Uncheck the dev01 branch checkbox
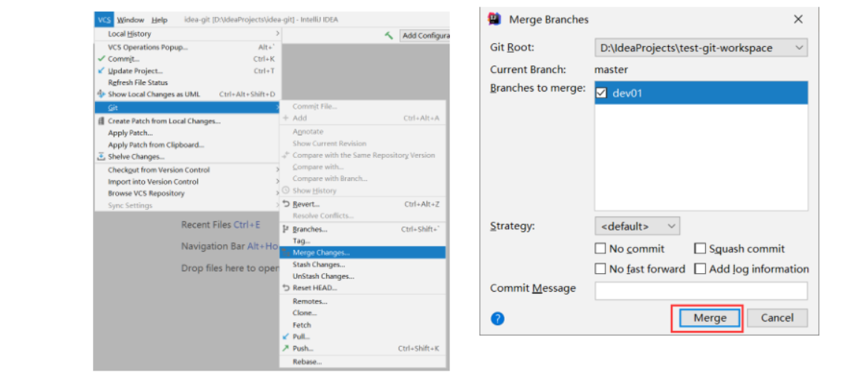Screen dimensions: 868x378 pyautogui.click(x=601, y=93)
